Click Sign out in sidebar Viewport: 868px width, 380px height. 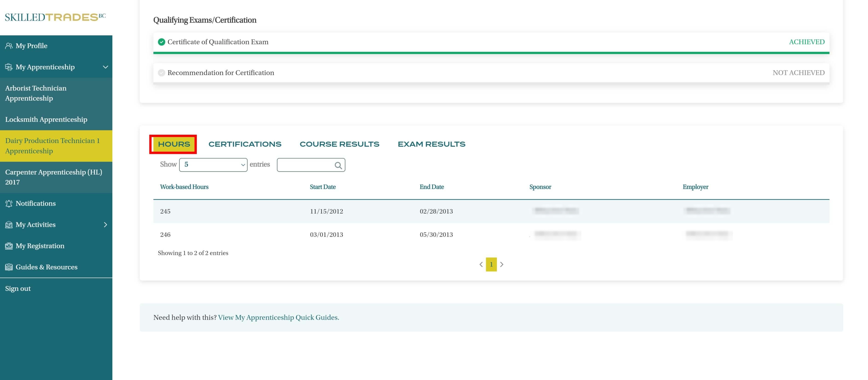tap(18, 289)
